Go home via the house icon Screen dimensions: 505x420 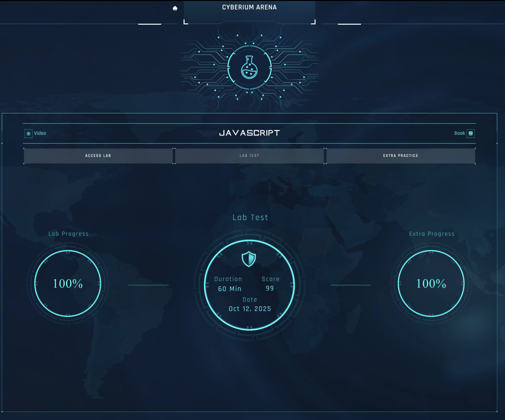175,8
